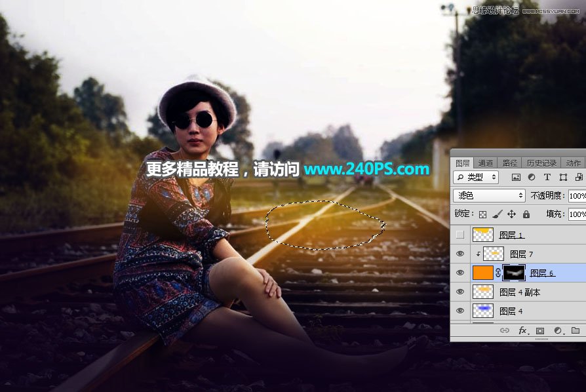Screen dimensions: 586x392
Task: Toggle lock image pixels brush icon
Action: pos(498,214)
